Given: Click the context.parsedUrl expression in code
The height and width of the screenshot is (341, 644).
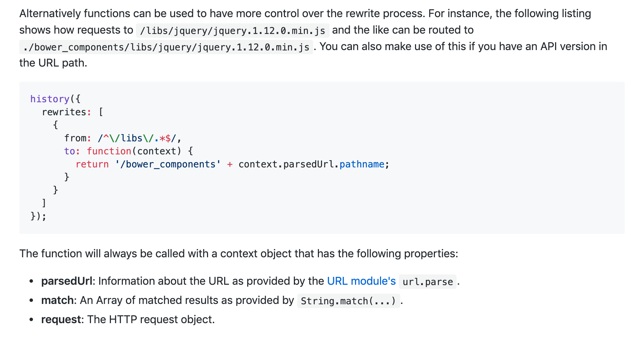Looking at the screenshot, I should [286, 164].
